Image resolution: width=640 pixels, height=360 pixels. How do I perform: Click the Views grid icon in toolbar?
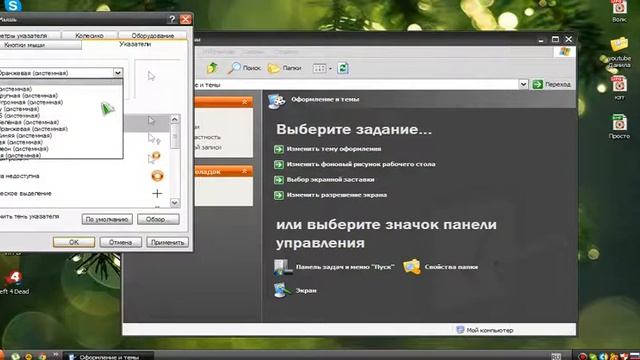pyautogui.click(x=319, y=69)
